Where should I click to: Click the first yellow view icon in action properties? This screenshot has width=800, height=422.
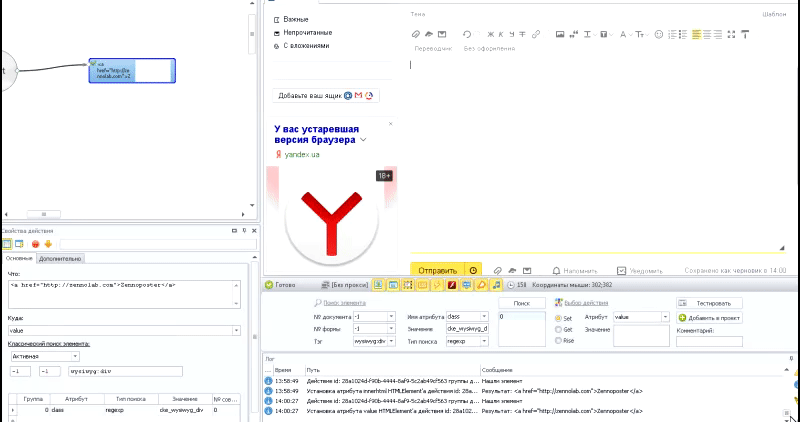click(x=7, y=244)
